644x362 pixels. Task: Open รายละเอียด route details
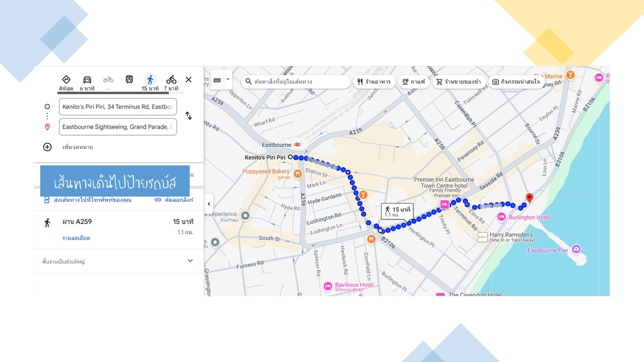coord(76,238)
